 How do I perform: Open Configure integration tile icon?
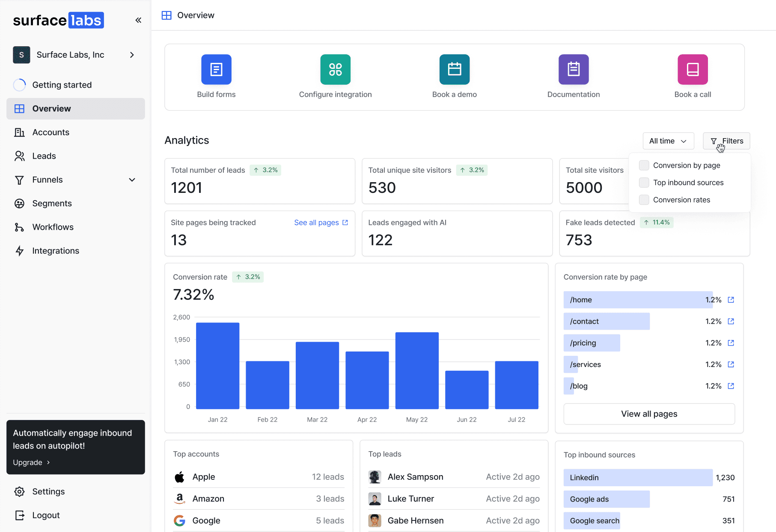[335, 69]
